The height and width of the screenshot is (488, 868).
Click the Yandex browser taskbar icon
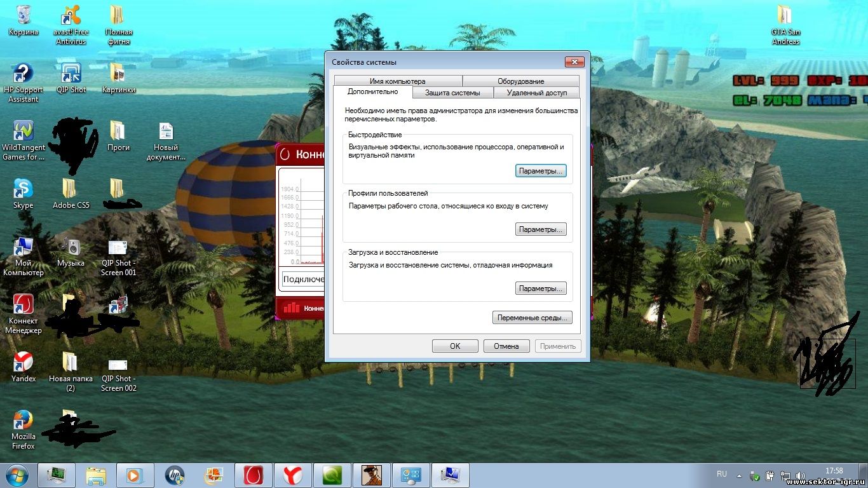292,475
